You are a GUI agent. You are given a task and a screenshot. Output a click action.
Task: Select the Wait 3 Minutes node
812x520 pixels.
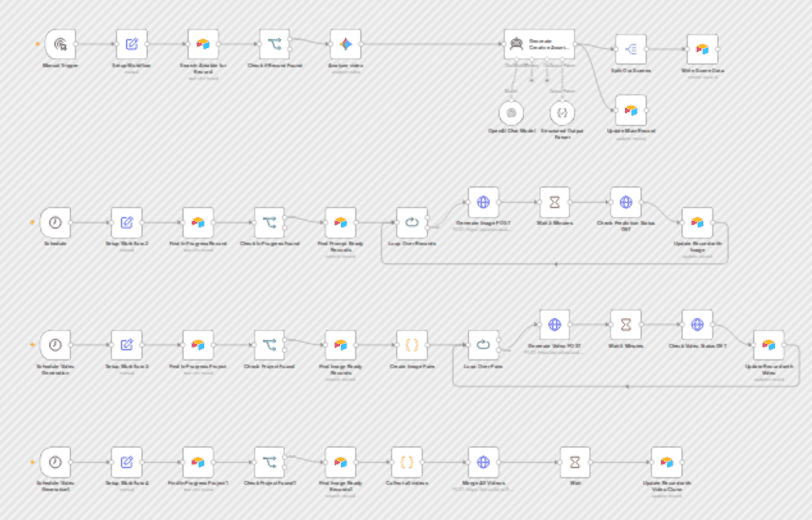click(x=555, y=202)
